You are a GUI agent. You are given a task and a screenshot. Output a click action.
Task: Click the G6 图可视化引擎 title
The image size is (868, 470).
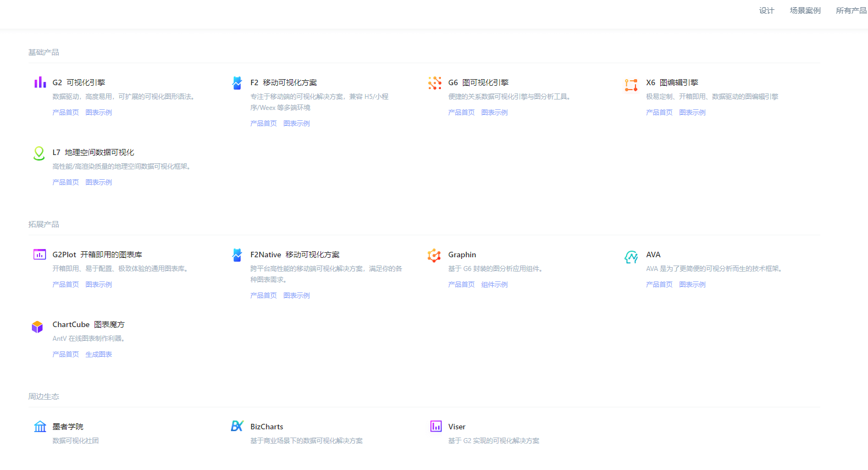478,82
